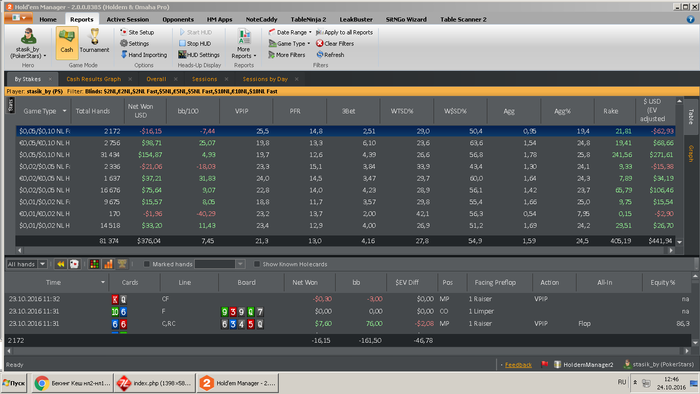Click the bar chart icon in hands toolbar

point(108,264)
